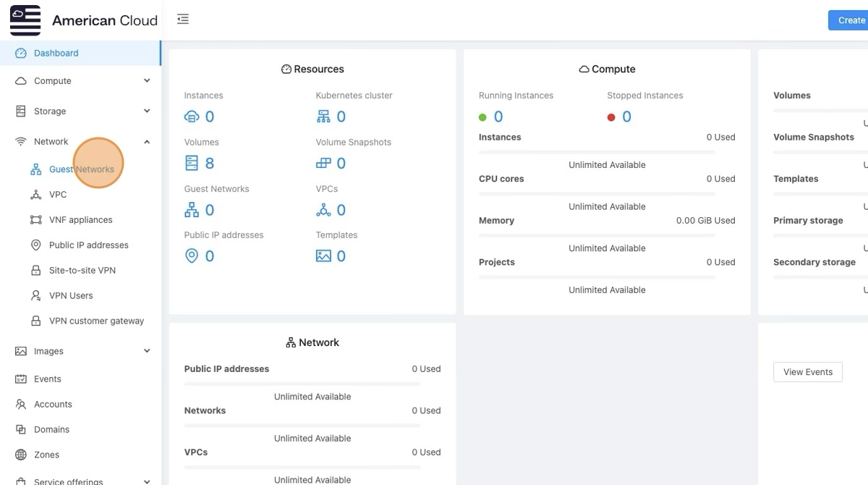
Task: Select VNF appliances in the sidebar
Action: point(80,220)
